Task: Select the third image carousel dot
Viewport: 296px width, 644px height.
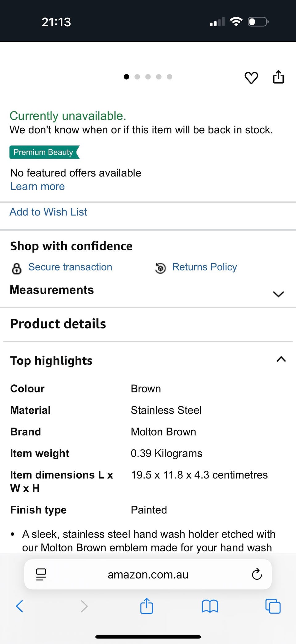Action: pos(148,77)
